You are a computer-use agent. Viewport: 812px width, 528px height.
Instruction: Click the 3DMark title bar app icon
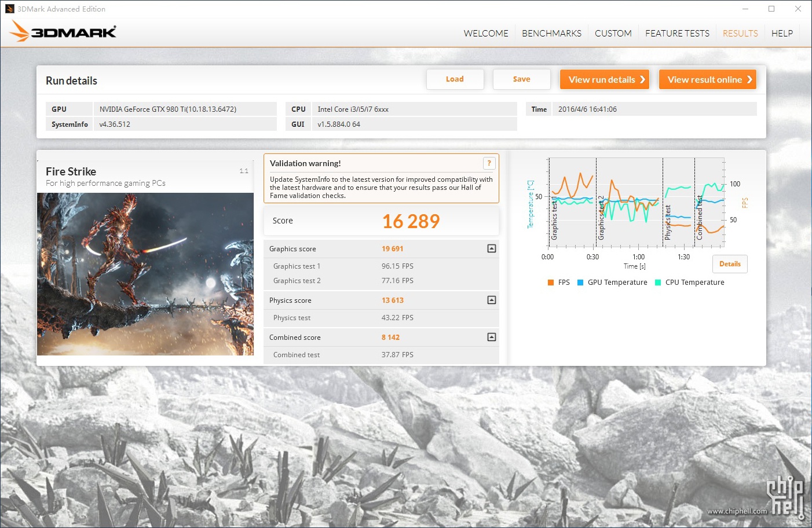(10, 9)
